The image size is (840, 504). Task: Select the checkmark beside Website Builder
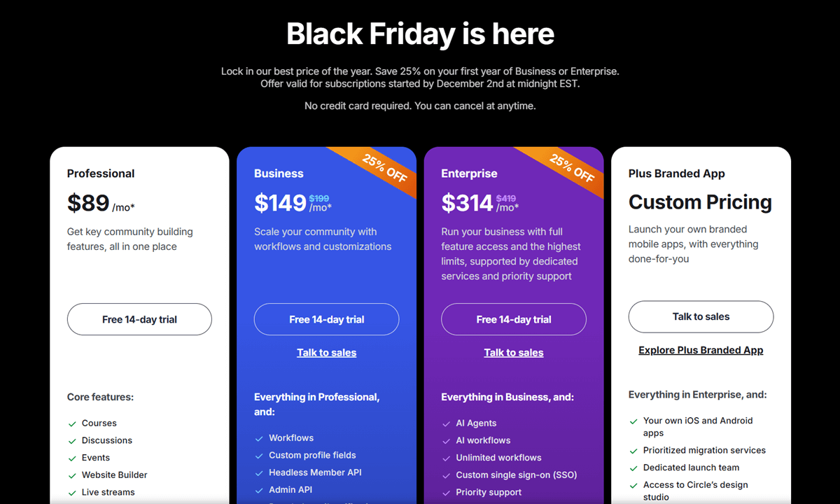point(72,475)
